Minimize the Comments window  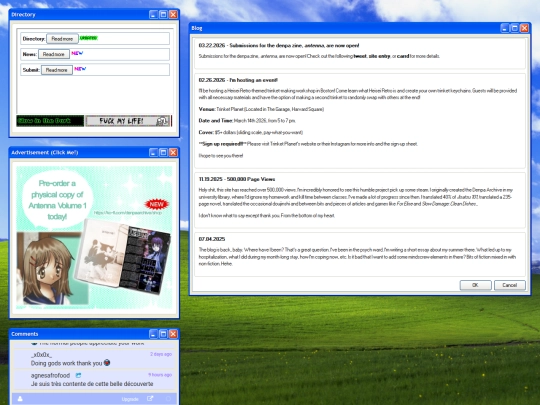coord(154,334)
